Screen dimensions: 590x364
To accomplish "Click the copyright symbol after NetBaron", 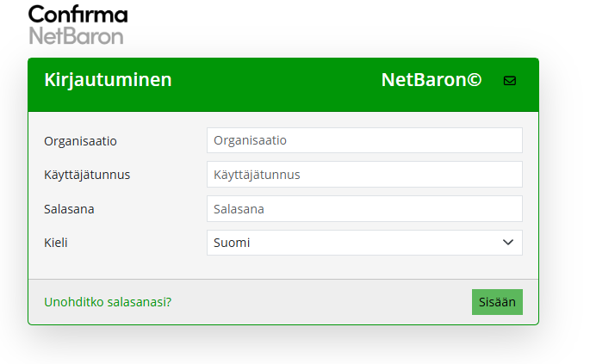I will pyautogui.click(x=475, y=81).
